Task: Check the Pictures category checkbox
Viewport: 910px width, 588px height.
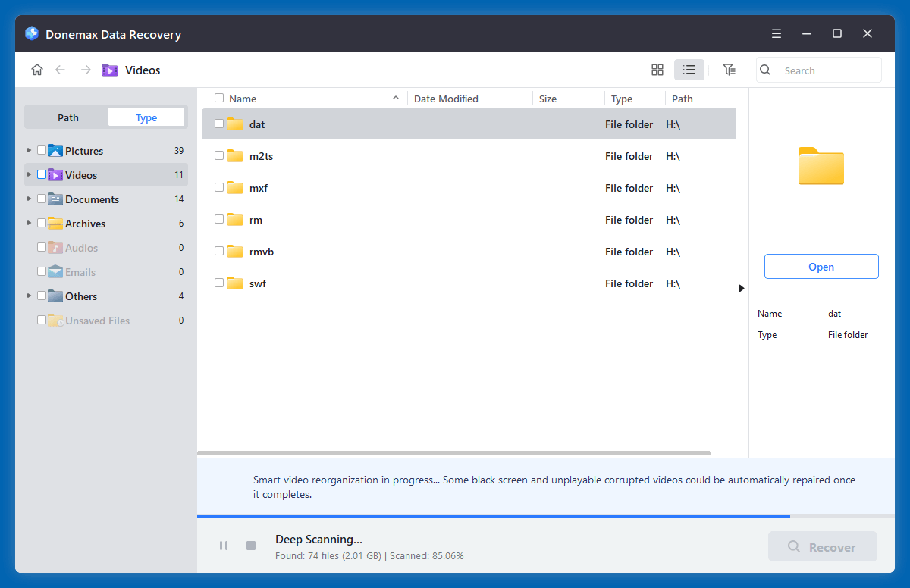Action: [42, 150]
